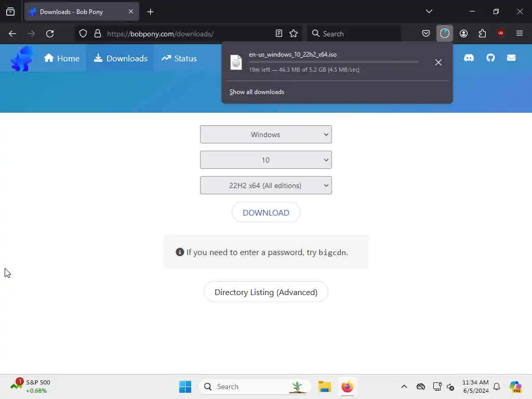Click the DOWNLOAD button

point(266,212)
